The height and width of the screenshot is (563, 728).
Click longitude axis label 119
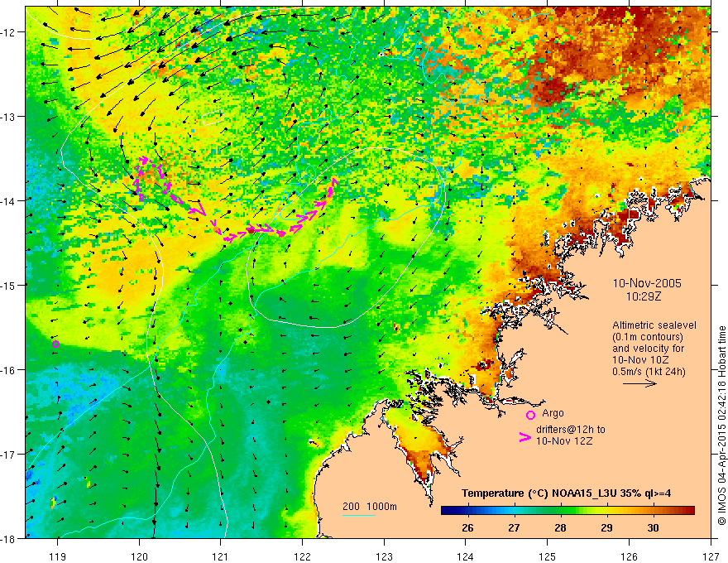[58, 556]
